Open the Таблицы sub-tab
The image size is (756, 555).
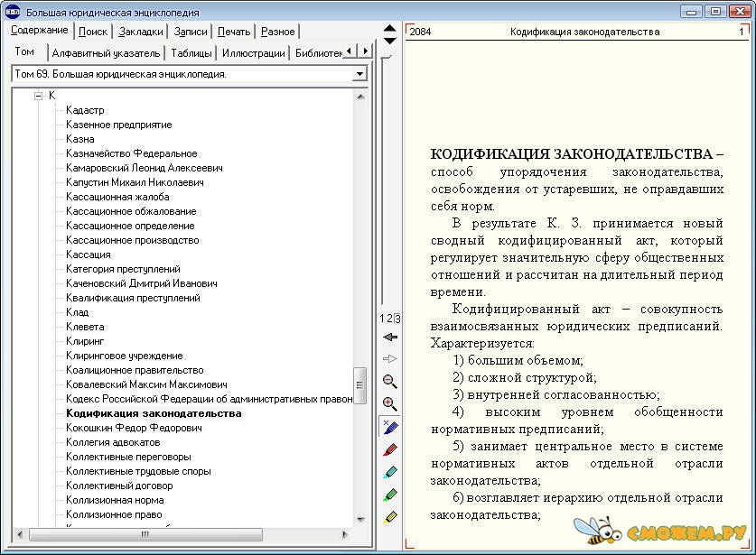click(x=191, y=53)
